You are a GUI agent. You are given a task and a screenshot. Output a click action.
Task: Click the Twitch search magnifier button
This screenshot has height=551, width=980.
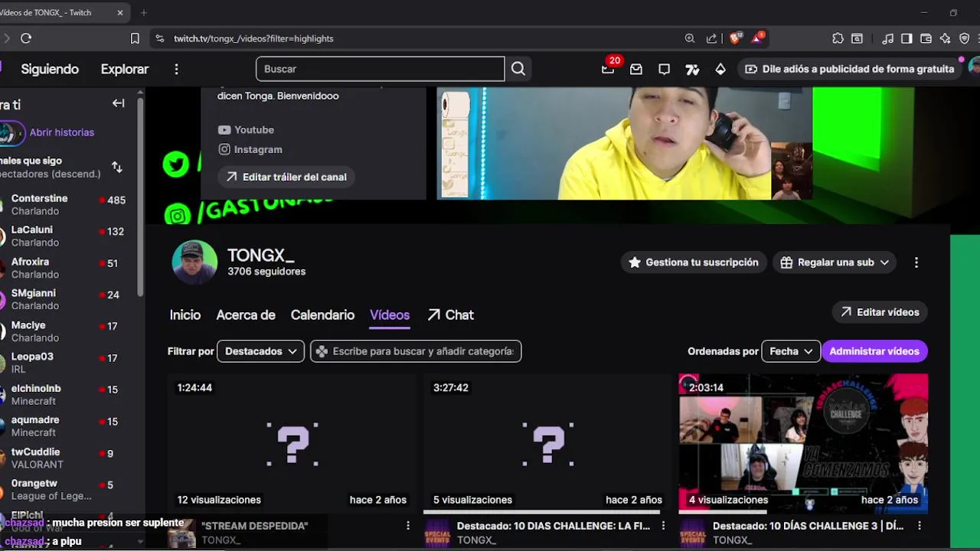click(x=518, y=69)
